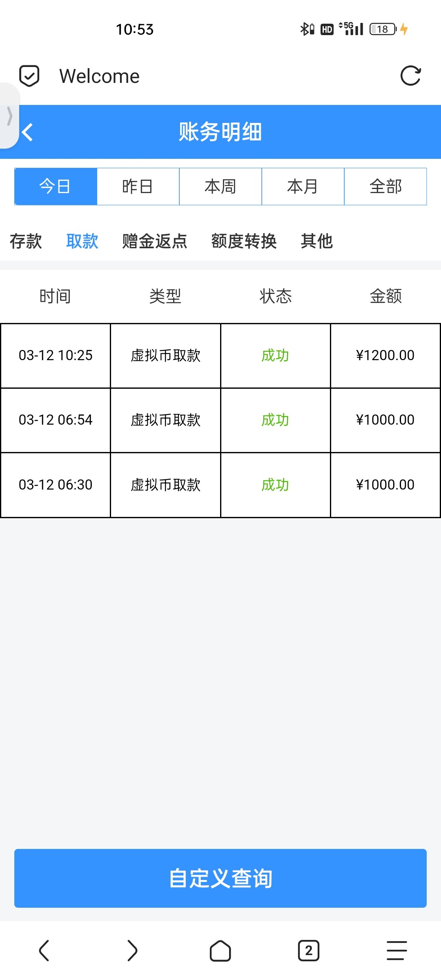441x980 pixels.
Task: Select the 今日 date filter
Action: coord(56,187)
